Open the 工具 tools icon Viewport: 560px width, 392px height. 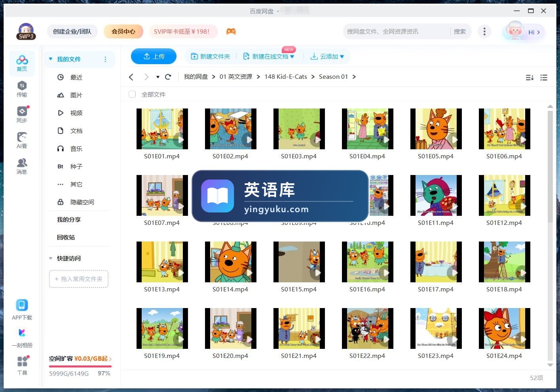(22, 365)
